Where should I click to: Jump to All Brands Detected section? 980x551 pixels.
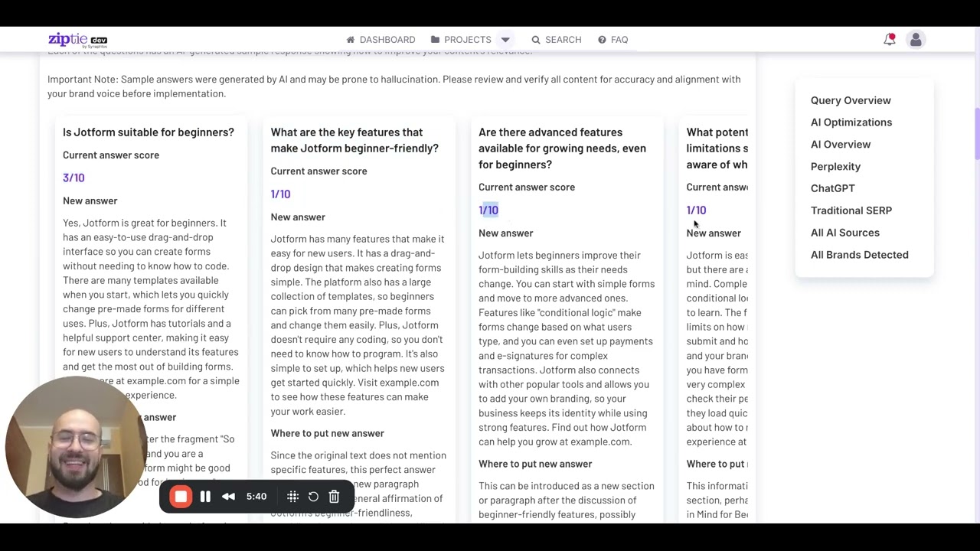tap(860, 255)
